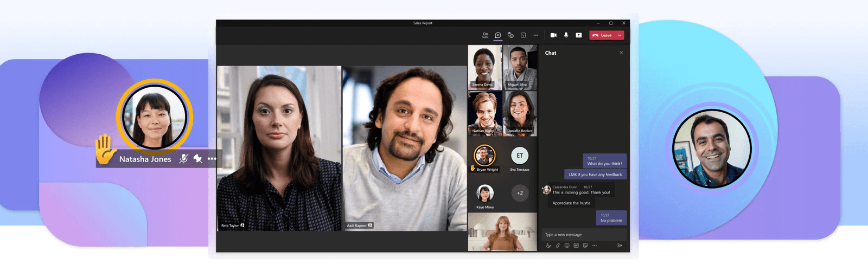Close the Sales Report window

(x=624, y=23)
